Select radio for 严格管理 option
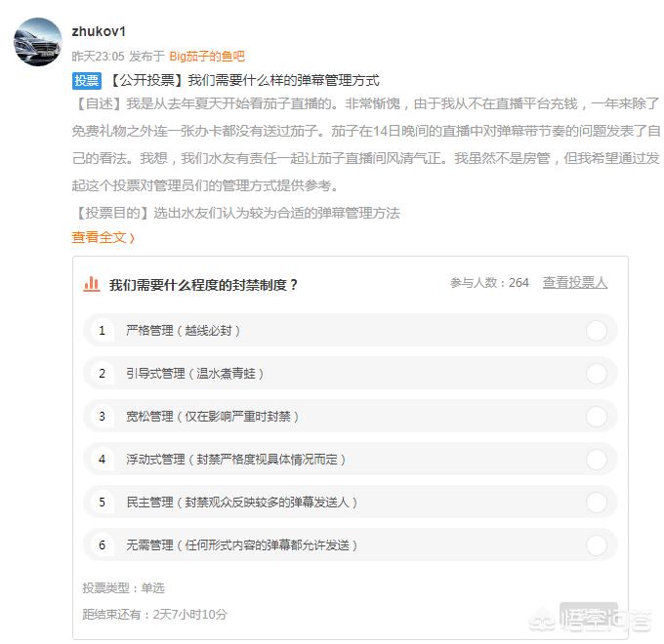This screenshot has height=644, width=664. tap(596, 331)
